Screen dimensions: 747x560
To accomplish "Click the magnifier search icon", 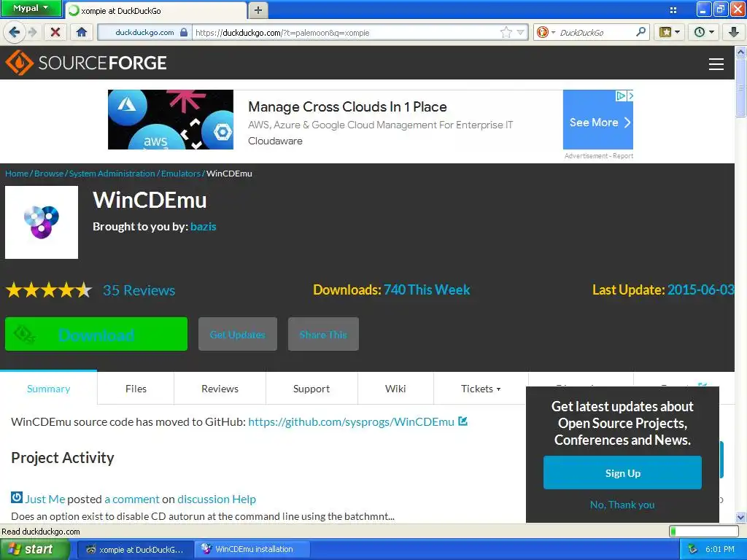I will pyautogui.click(x=640, y=32).
